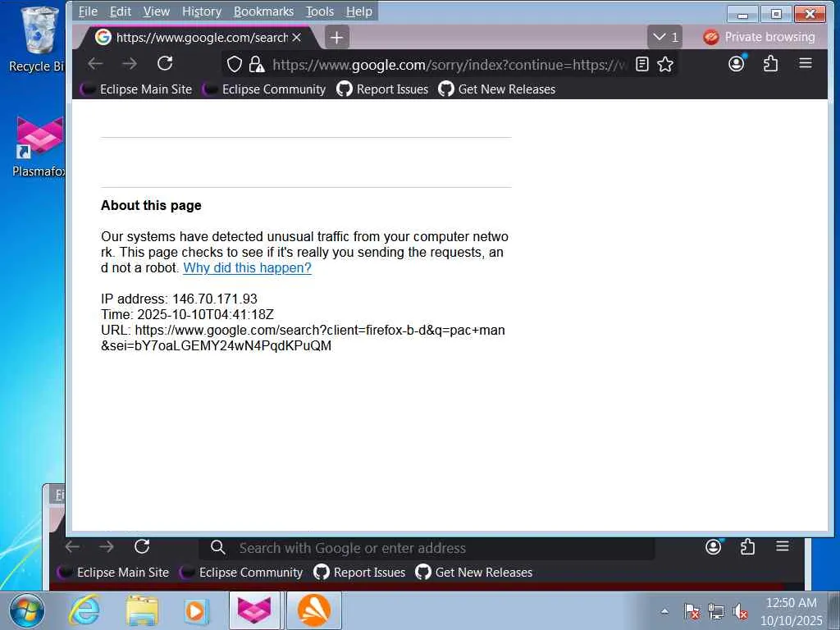Open Report Issues bookmark in front window
The image size is (840, 630).
click(382, 89)
